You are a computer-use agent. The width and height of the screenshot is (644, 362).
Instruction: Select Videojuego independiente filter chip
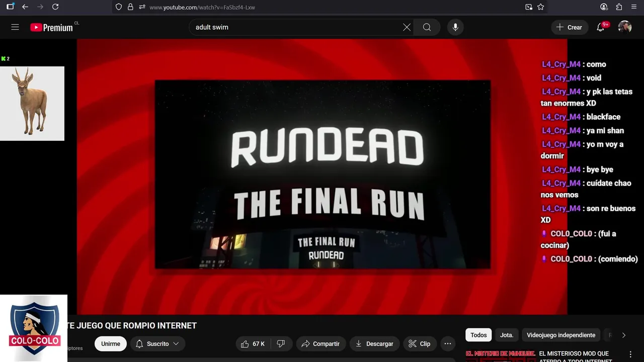click(x=561, y=335)
